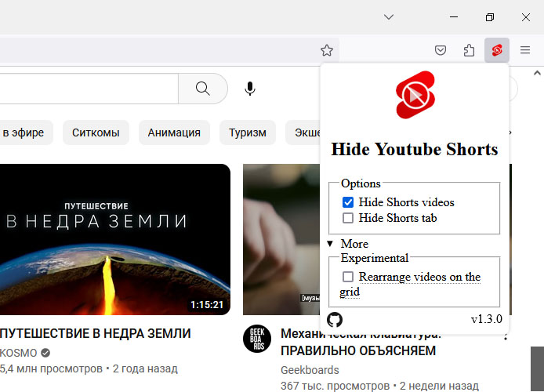Restore down the Firefox window
Image resolution: width=544 pixels, height=392 pixels.
pyautogui.click(x=490, y=17)
